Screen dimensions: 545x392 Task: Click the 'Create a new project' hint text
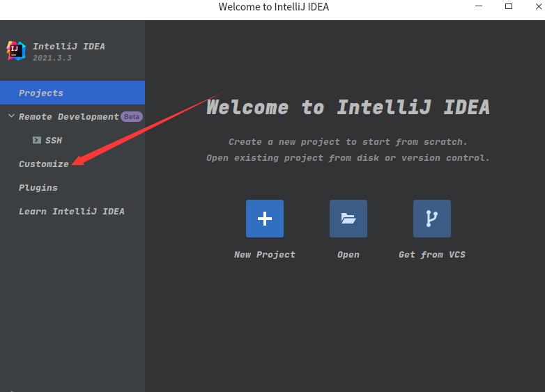tap(348, 141)
